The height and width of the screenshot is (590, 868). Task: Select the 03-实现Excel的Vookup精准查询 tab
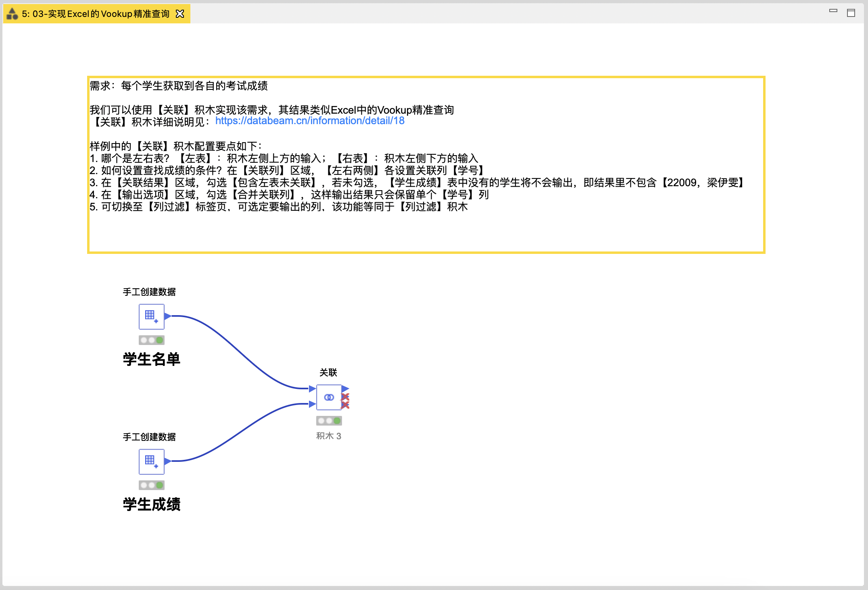(96, 14)
